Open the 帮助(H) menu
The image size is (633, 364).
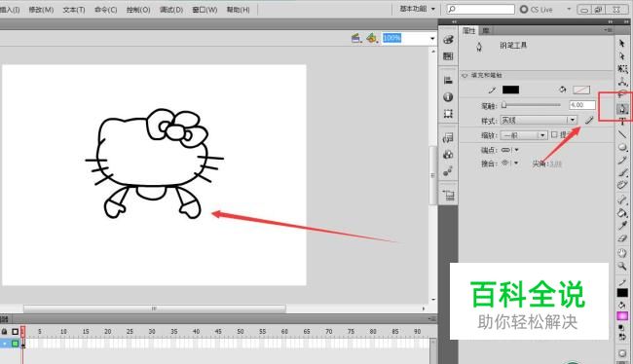239,10
